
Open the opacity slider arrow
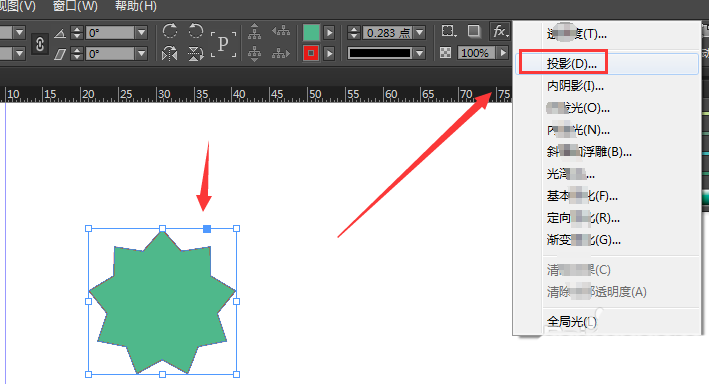[502, 53]
